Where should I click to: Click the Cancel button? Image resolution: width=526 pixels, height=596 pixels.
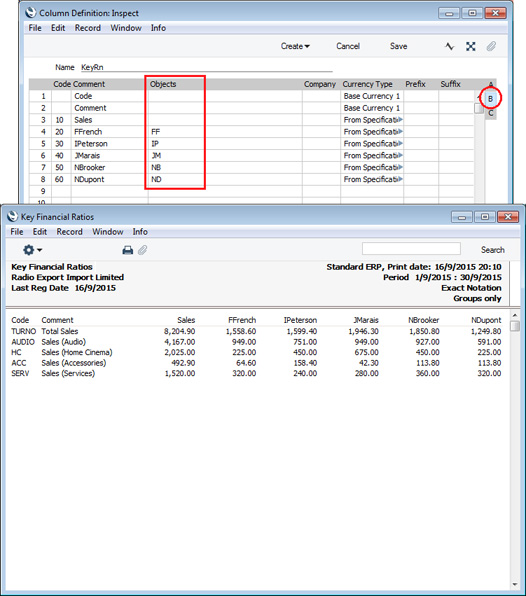coord(348,46)
